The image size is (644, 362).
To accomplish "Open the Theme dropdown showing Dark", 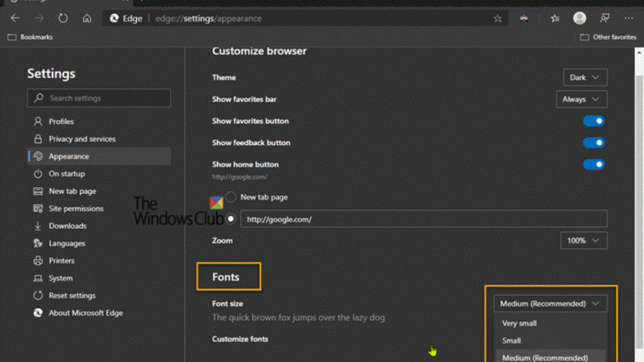I will point(585,77).
